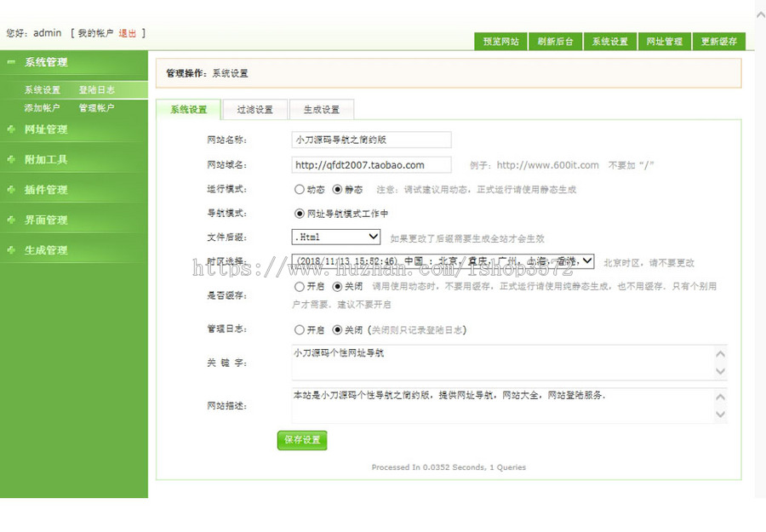
Task: Click the 保存设置 save button
Action: tap(301, 441)
